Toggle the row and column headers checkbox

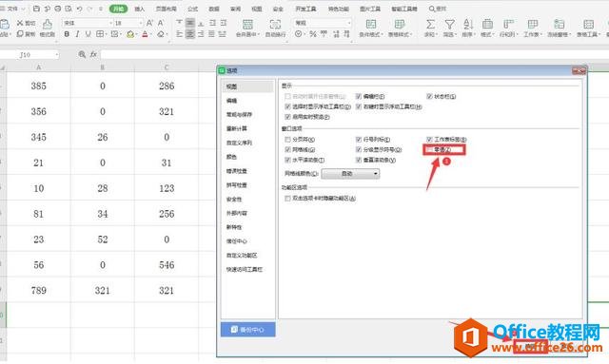click(359, 140)
